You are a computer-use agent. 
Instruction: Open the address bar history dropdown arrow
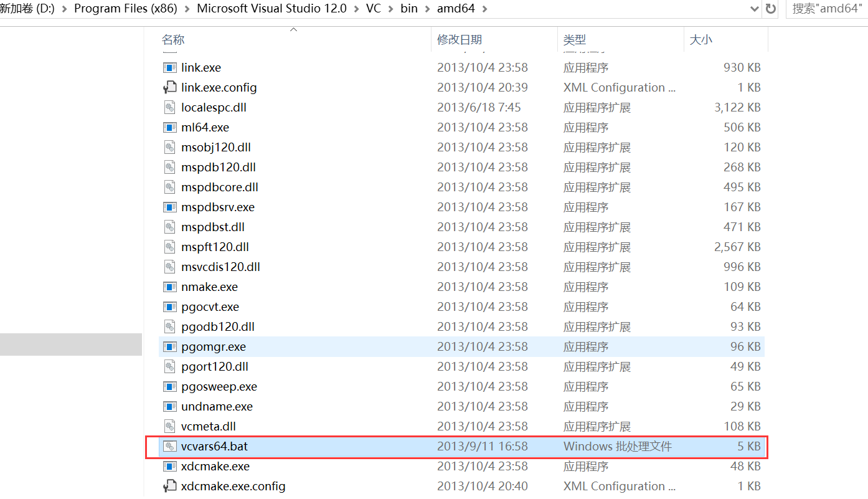[x=753, y=9]
